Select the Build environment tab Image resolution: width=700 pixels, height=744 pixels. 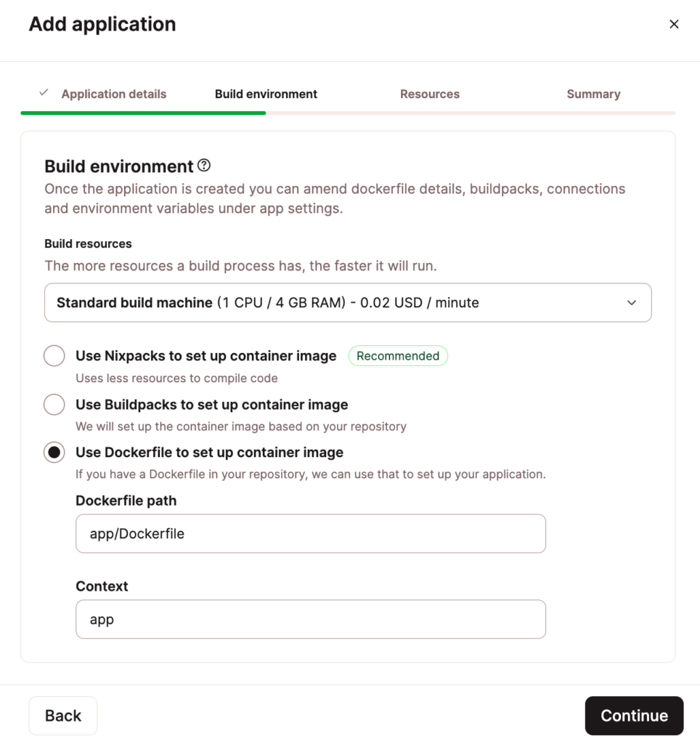coord(266,94)
